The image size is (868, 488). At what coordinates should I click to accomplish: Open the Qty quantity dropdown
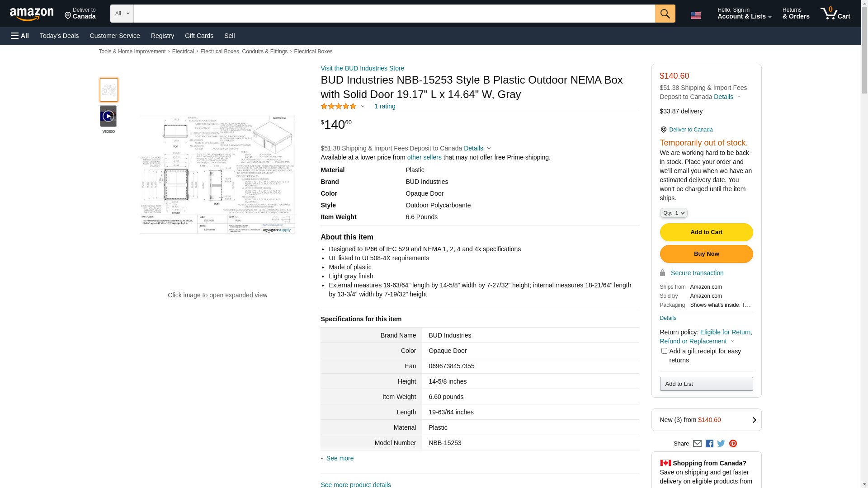pyautogui.click(x=674, y=213)
